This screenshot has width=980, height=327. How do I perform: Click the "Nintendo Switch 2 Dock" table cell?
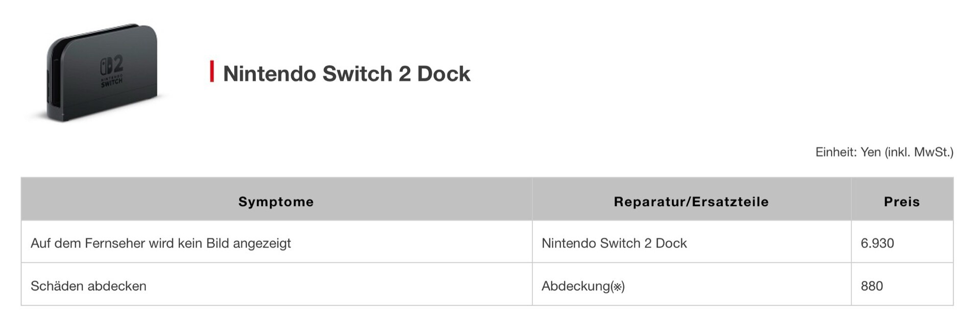point(614,243)
